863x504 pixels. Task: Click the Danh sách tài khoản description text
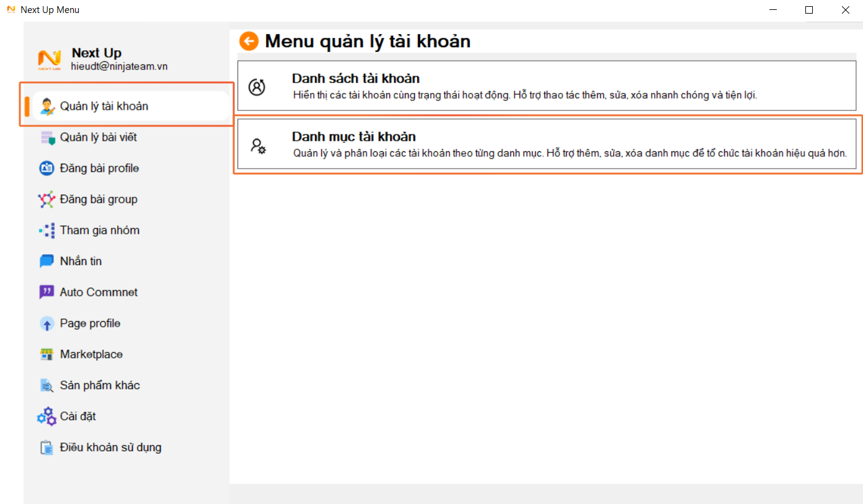point(525,95)
